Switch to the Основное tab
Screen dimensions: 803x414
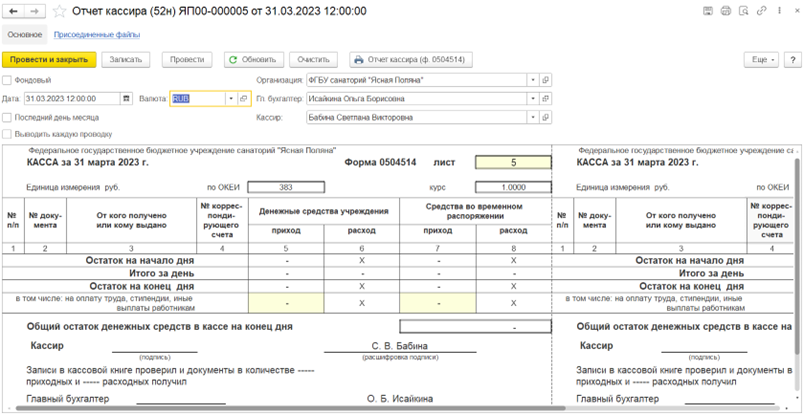click(x=25, y=35)
